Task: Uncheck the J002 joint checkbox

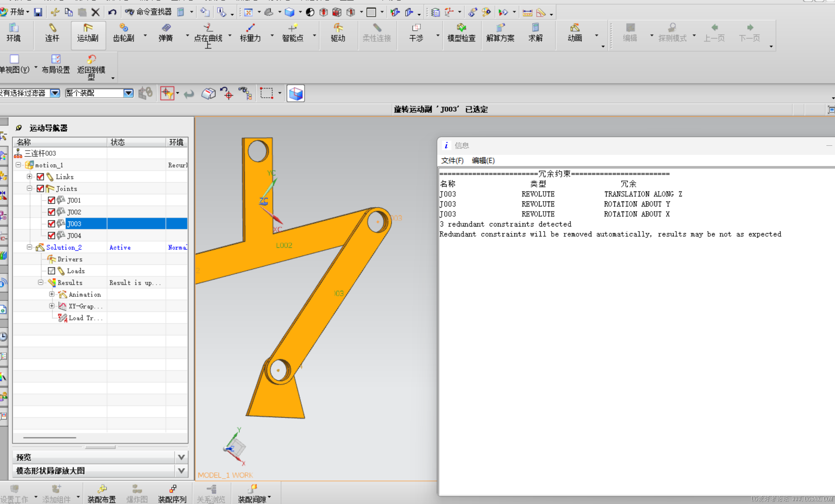Action: click(x=51, y=212)
